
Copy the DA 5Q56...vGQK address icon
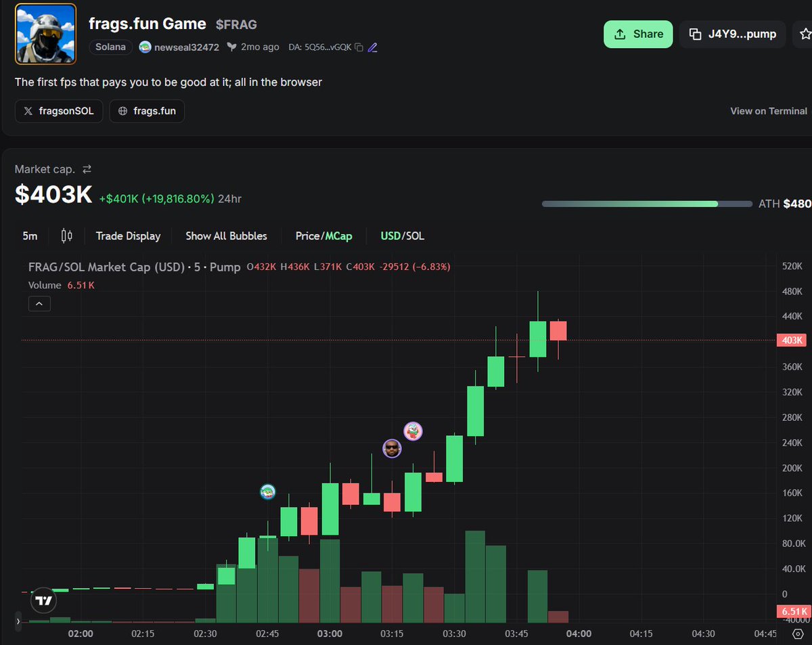coord(359,47)
